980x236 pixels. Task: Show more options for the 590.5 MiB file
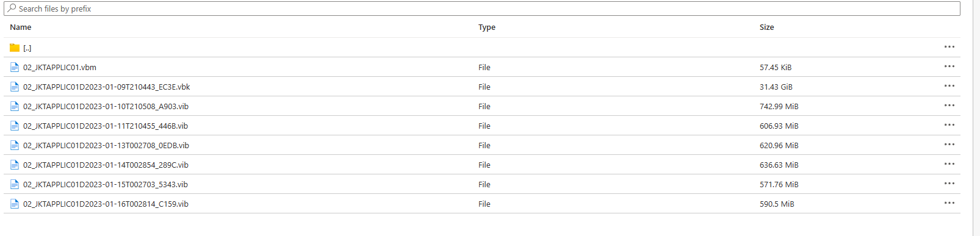click(949, 203)
